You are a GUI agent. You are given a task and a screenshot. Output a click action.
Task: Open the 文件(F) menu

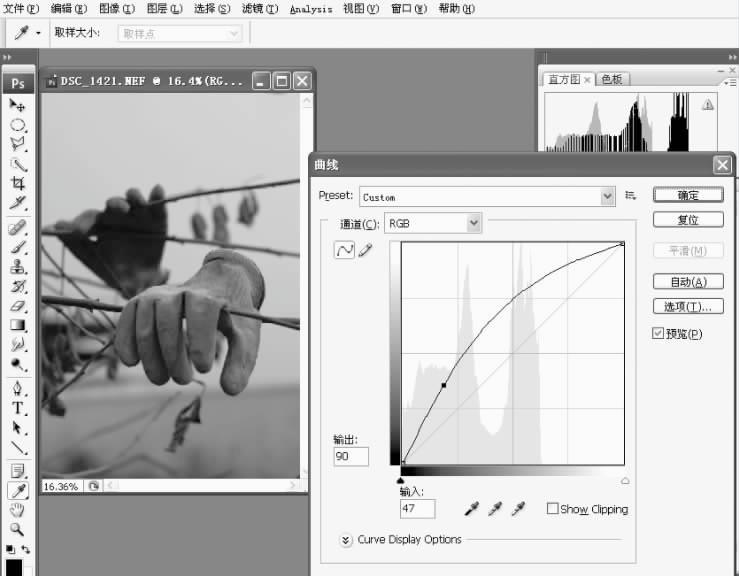coord(21,8)
